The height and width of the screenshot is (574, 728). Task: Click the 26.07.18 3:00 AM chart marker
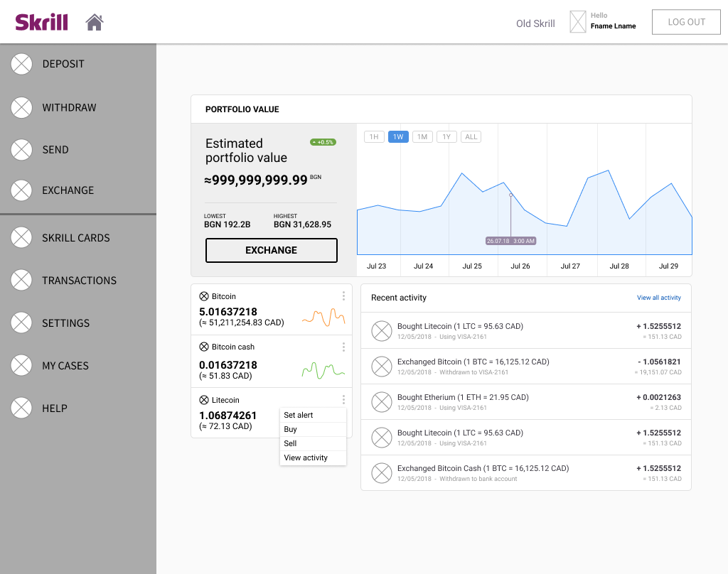pyautogui.click(x=510, y=241)
